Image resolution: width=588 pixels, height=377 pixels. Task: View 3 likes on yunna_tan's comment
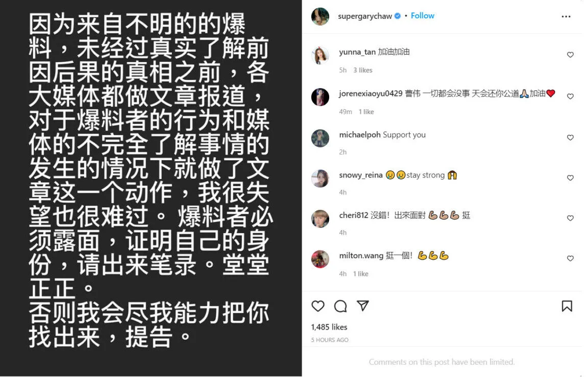362,70
